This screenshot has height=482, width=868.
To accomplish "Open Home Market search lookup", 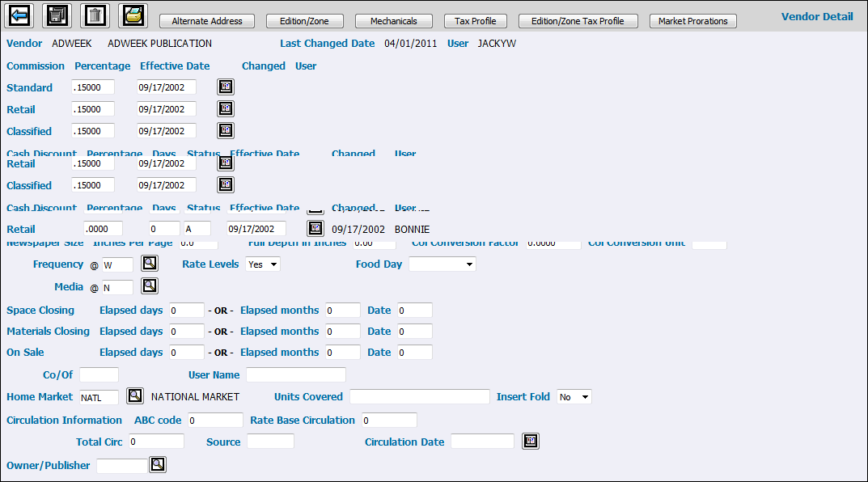I will (135, 396).
